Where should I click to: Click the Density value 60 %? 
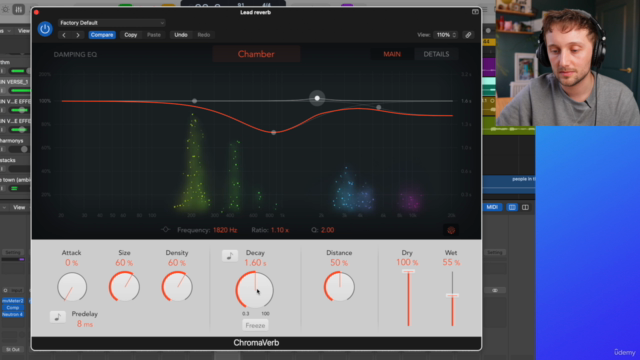(177, 263)
